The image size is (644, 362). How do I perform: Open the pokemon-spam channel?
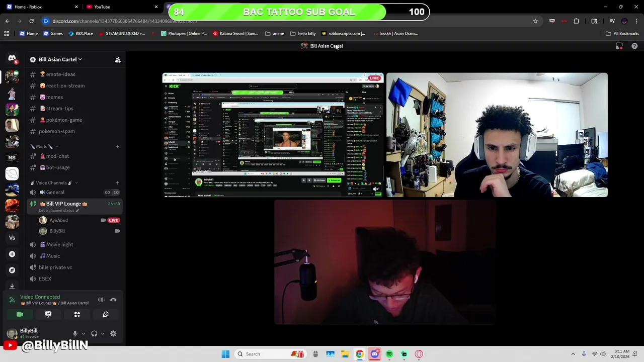coord(74,131)
